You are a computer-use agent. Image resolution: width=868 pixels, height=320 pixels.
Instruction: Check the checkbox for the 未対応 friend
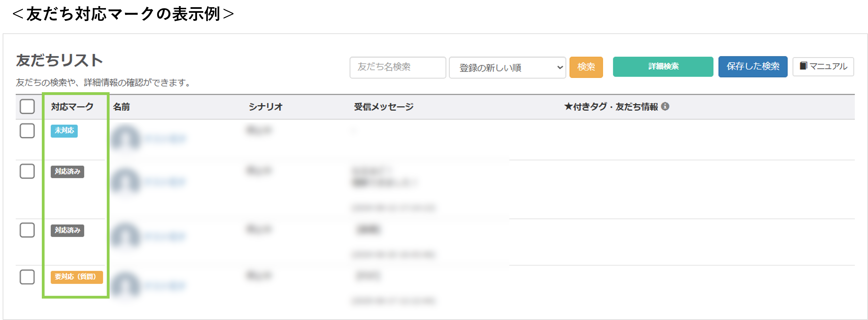pyautogui.click(x=27, y=131)
